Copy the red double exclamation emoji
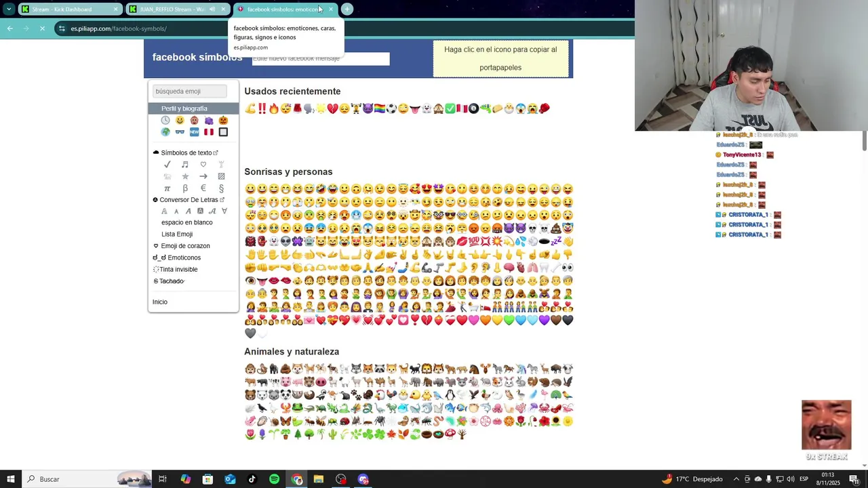 point(262,108)
